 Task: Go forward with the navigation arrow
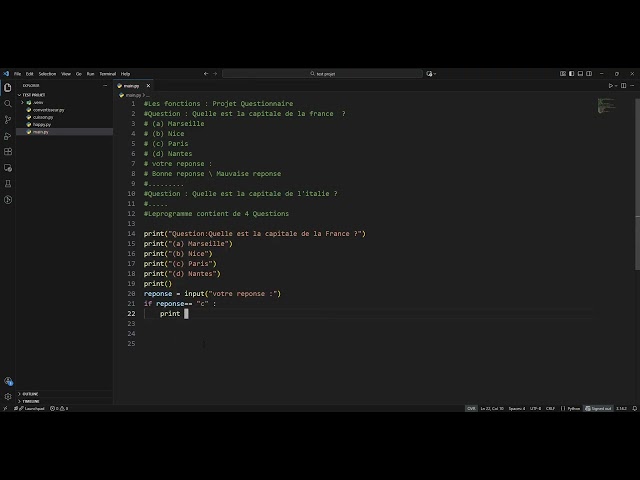point(215,74)
